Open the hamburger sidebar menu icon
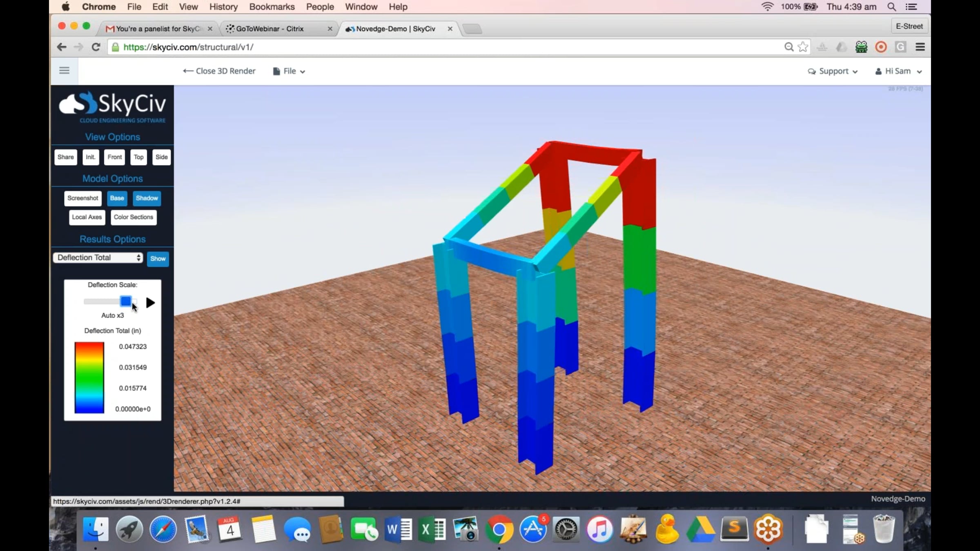Viewport: 980px width, 551px height. pos(64,71)
